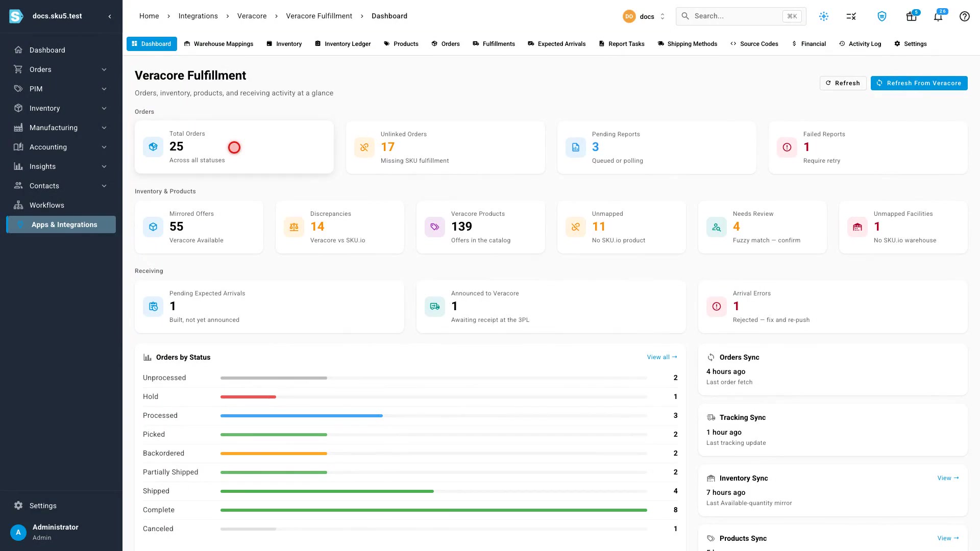Open the Expected Arrivals tab
The height and width of the screenshot is (551, 980).
point(556,44)
